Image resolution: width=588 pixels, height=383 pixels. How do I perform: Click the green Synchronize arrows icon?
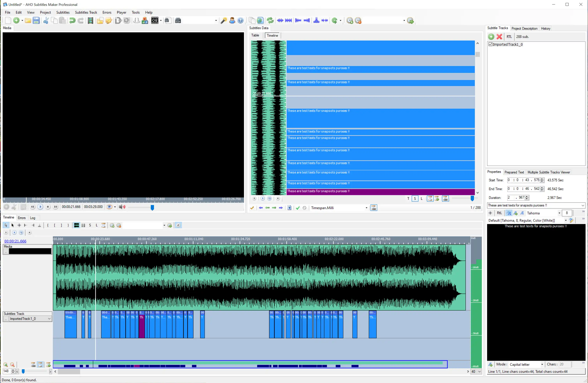point(270,20)
